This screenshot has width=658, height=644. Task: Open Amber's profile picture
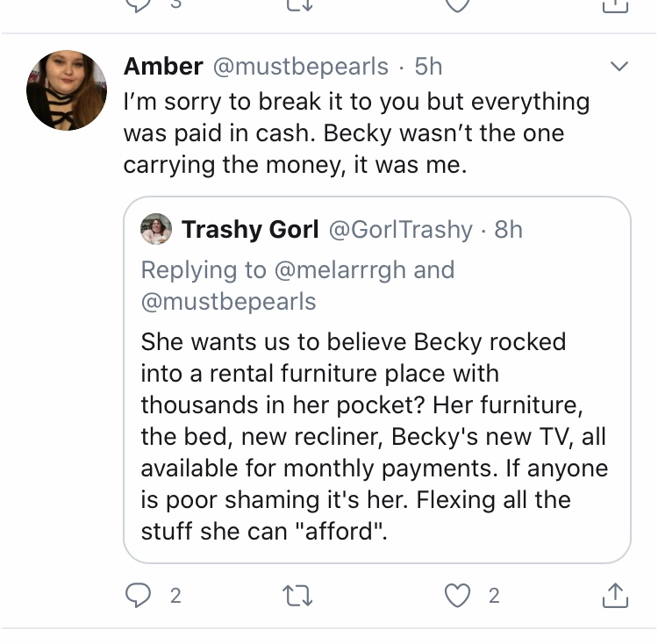67,90
